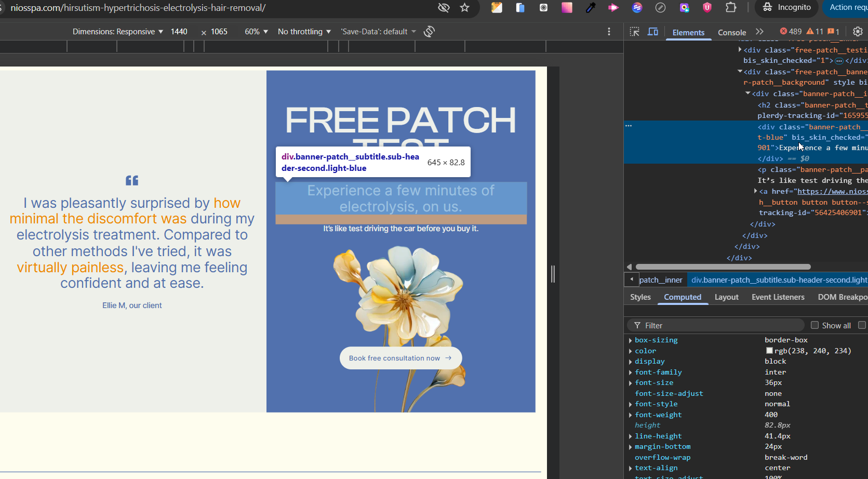Screen dimensions: 868x479
Task: Open the No throttling dropdown
Action: point(304,32)
